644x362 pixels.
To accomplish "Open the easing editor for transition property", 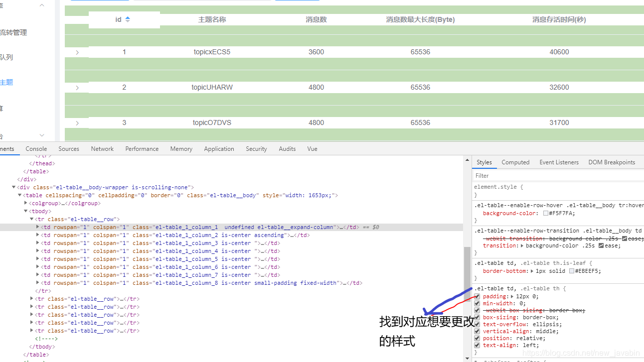I will point(601,245).
